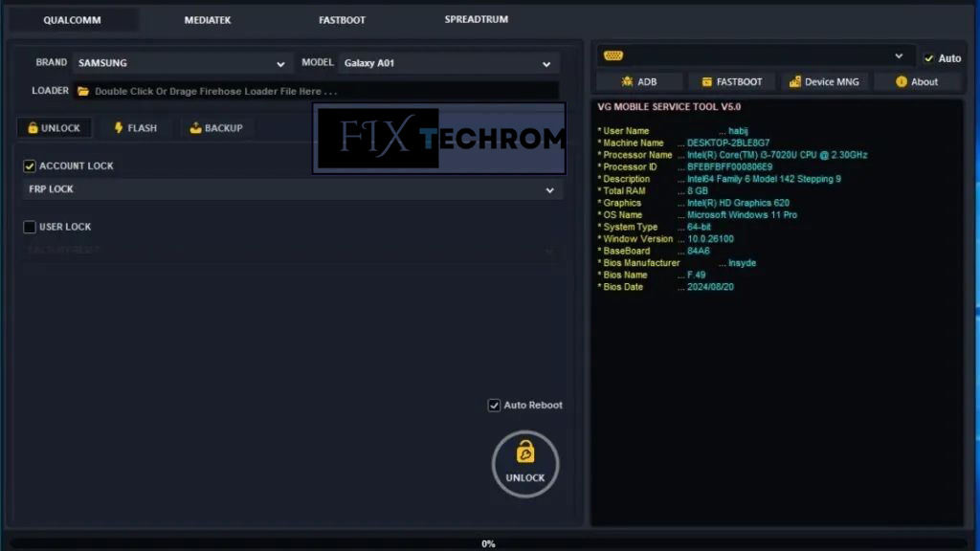The width and height of the screenshot is (980, 551).
Task: Uncheck the ACCOUNT LOCK checkbox
Action: [x=30, y=166]
